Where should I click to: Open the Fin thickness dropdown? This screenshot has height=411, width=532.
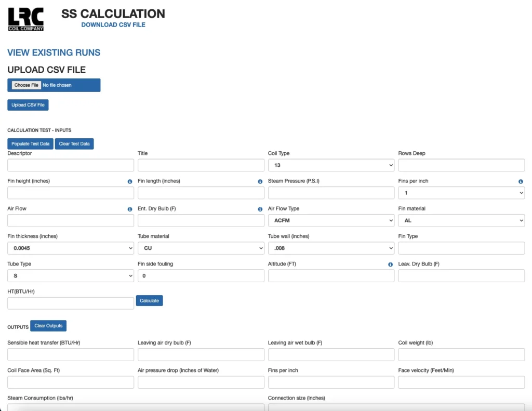71,248
